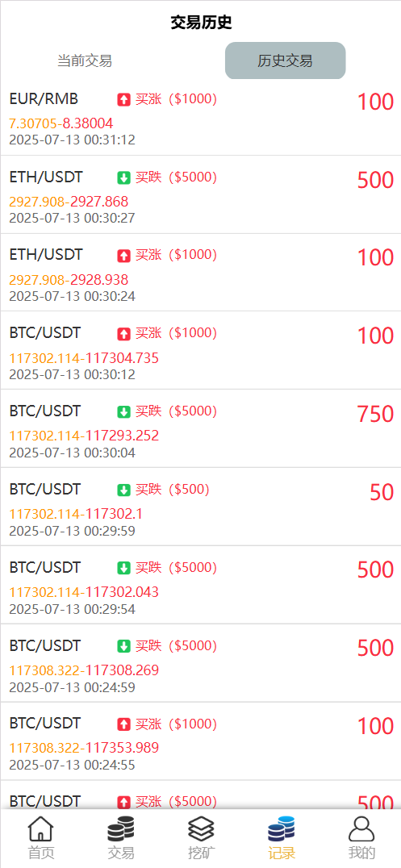Click price range 7.30705-8.38004
The height and width of the screenshot is (868, 401).
tap(61, 123)
